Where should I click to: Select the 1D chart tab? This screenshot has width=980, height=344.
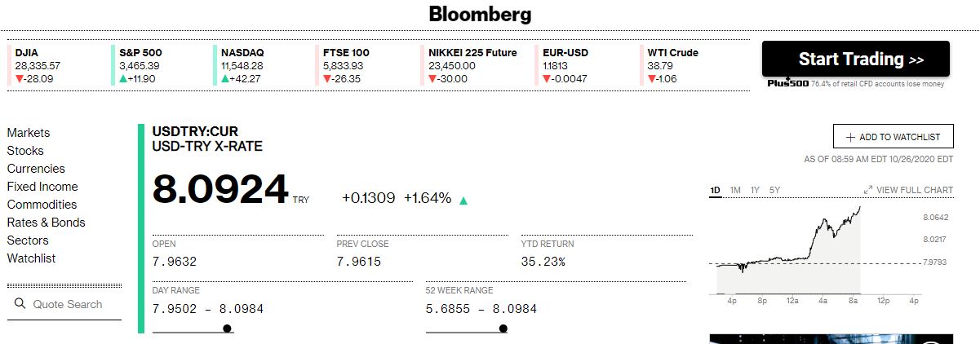(716, 190)
